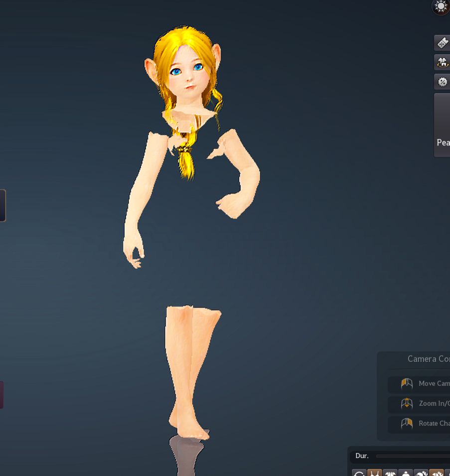This screenshot has height=476, width=450.
Task: Open the percent discount badge icon
Action: coord(443,82)
